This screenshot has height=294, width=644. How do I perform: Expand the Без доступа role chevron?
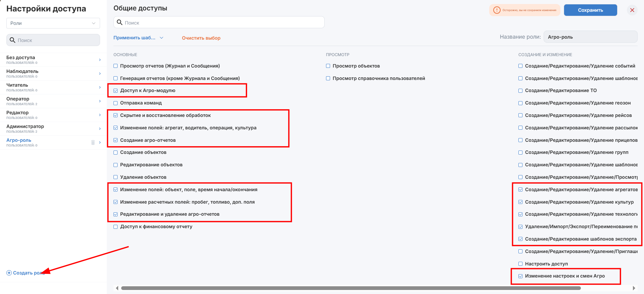(x=100, y=60)
